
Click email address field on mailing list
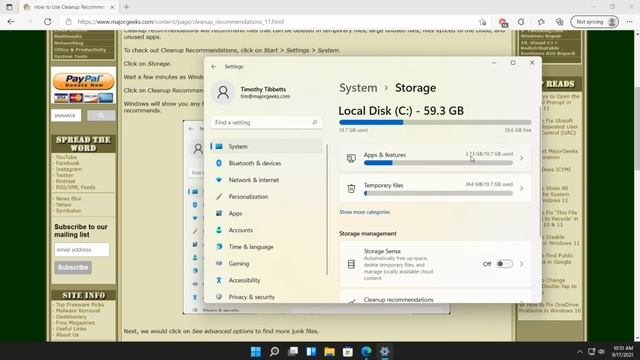(82, 249)
